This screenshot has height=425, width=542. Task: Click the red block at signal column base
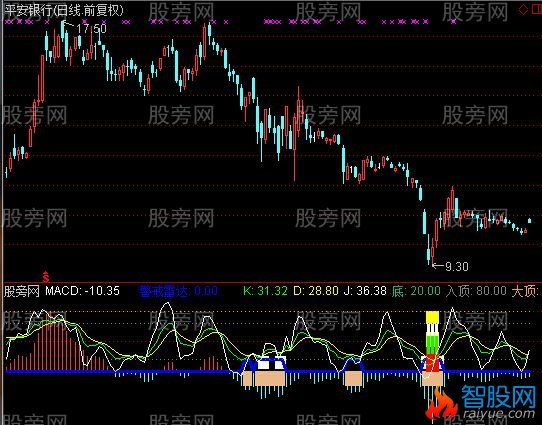[x=432, y=363]
